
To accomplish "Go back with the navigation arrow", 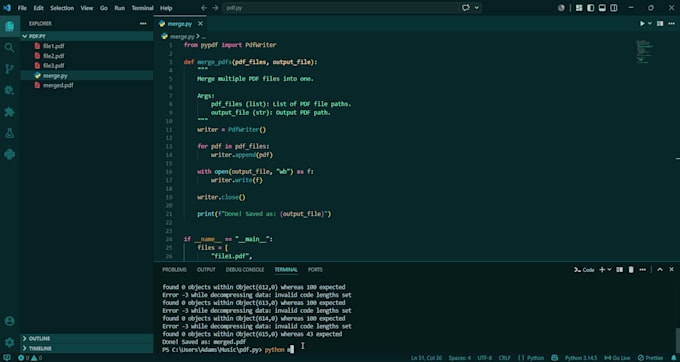I will [204, 8].
